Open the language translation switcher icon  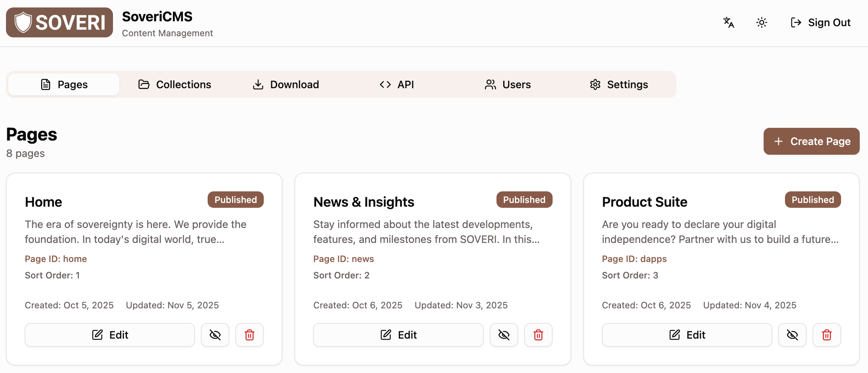point(728,22)
